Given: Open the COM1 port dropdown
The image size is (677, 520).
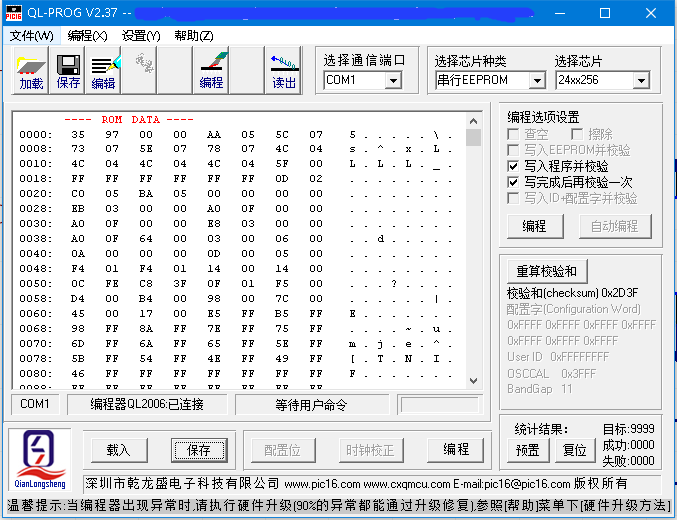Looking at the screenshot, I should (393, 80).
